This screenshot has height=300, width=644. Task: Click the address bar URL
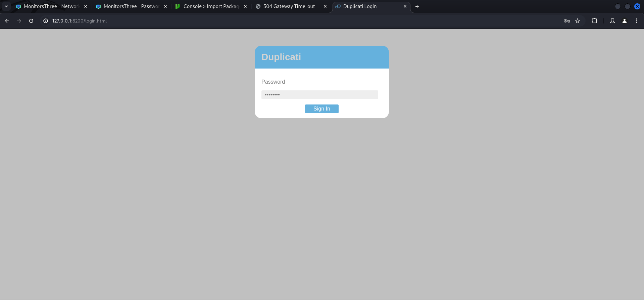tap(80, 21)
